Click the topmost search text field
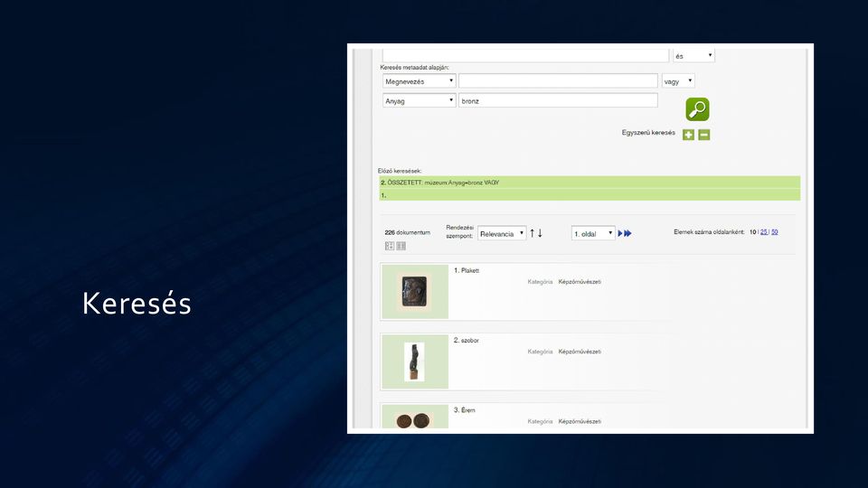This screenshot has height=488, width=868. pyautogui.click(x=525, y=55)
